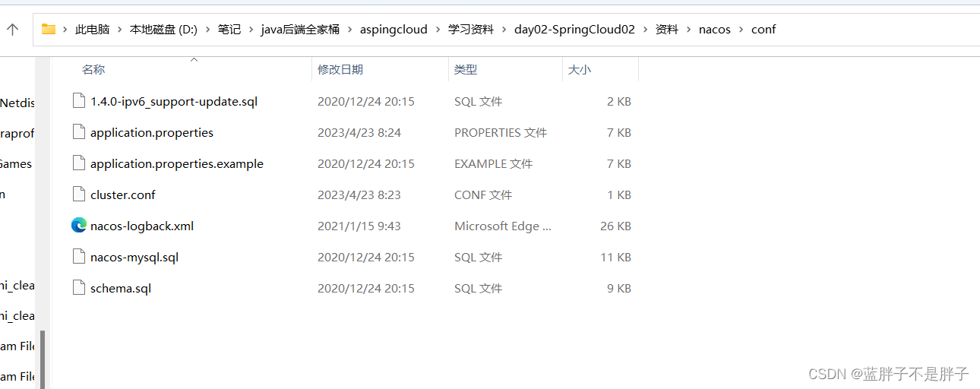Expand chevron after day02-SpringCloud02 breadcrumb

point(646,30)
